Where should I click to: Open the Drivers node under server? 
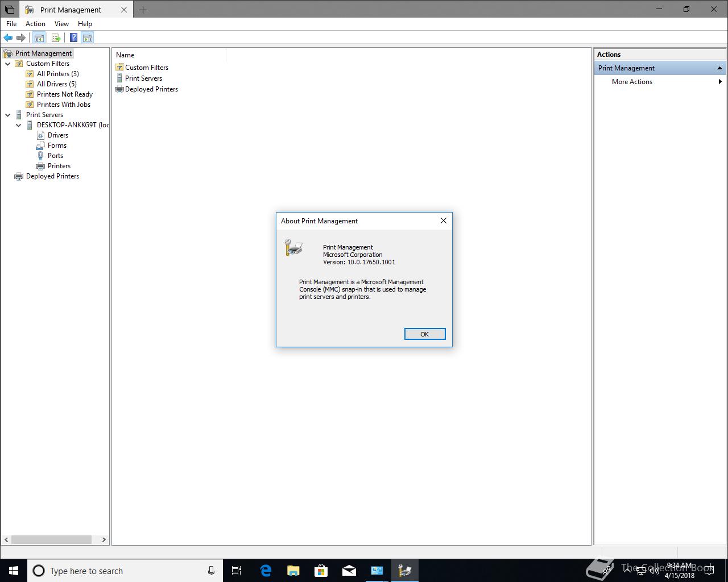58,135
